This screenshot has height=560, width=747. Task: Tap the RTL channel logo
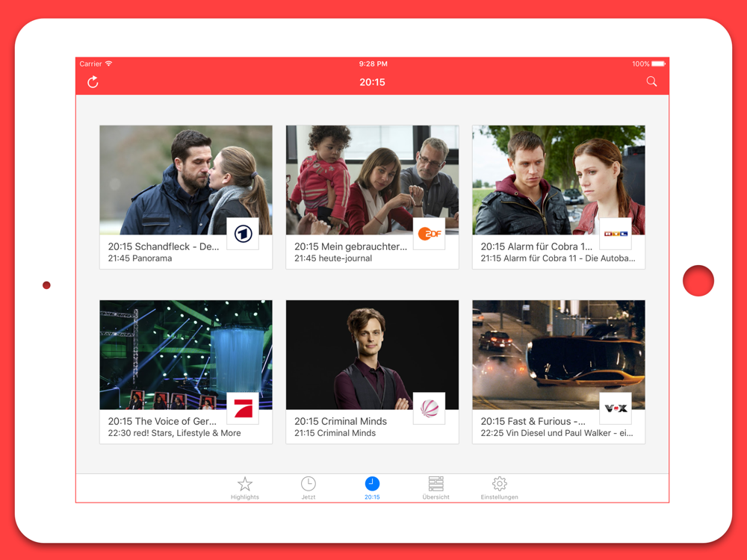pos(616,234)
